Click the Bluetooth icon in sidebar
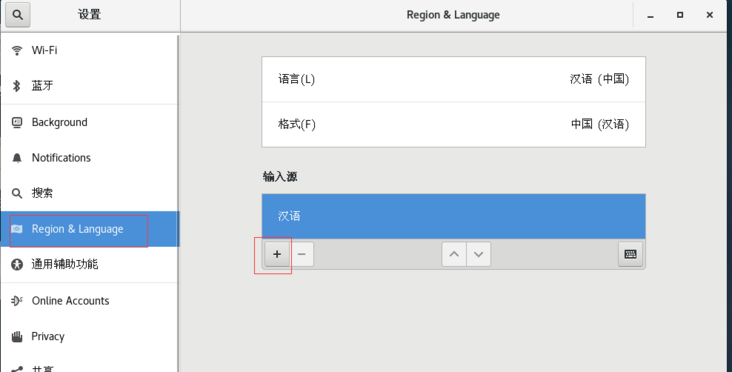 tap(17, 86)
